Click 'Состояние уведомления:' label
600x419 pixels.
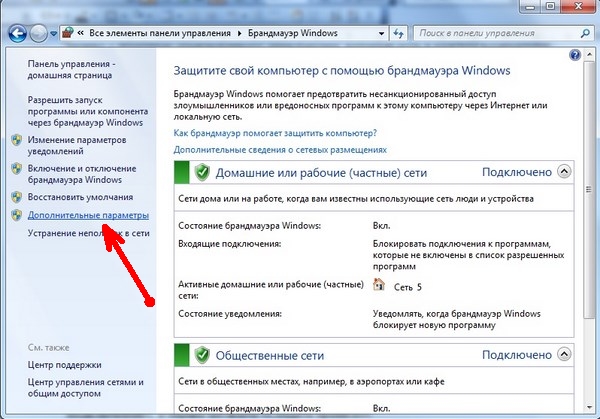click(x=230, y=314)
